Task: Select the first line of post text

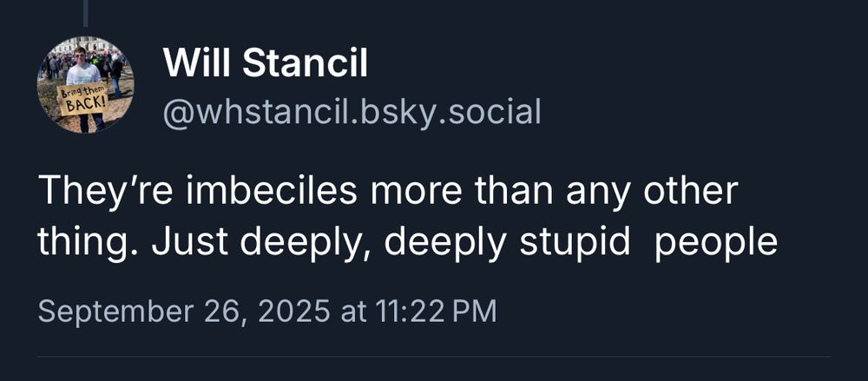Action: click(387, 192)
